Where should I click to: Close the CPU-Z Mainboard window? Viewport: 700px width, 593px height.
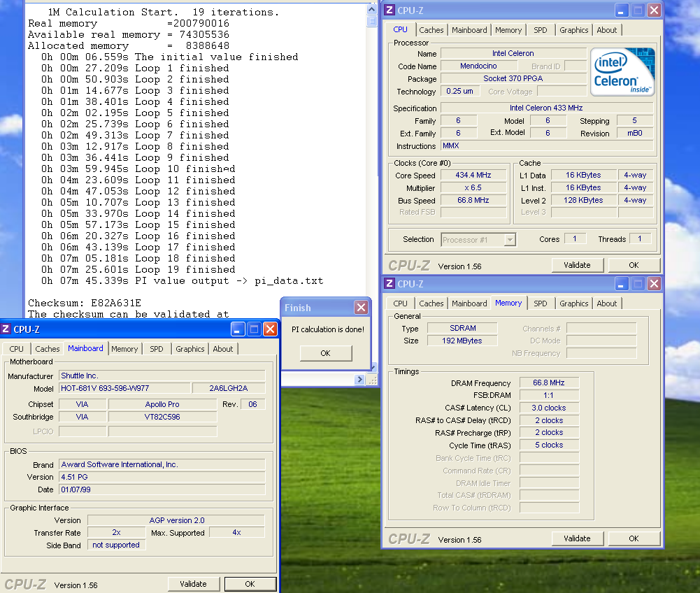point(270,329)
